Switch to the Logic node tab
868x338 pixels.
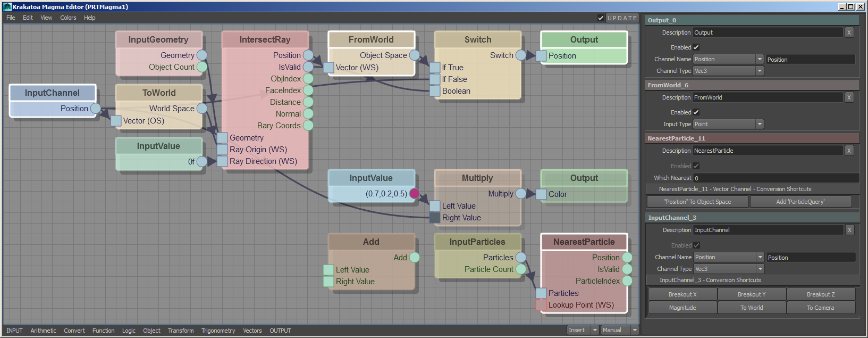(x=129, y=331)
